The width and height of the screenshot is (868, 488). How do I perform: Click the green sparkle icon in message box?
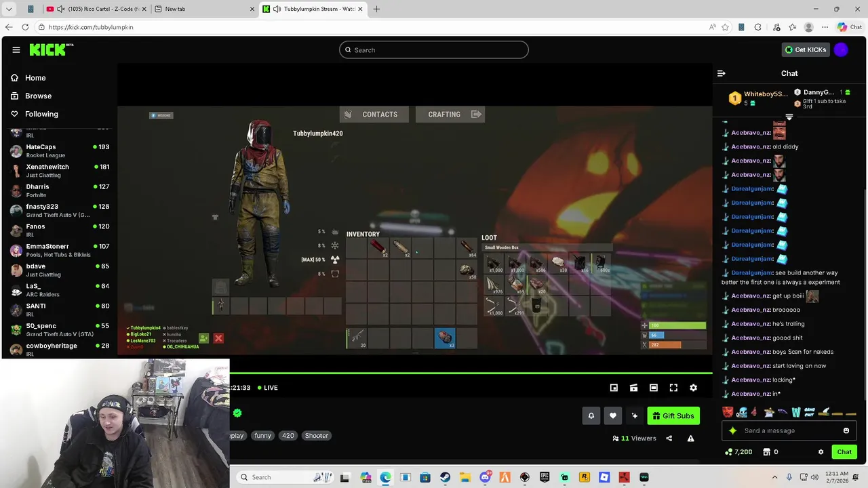732,430
